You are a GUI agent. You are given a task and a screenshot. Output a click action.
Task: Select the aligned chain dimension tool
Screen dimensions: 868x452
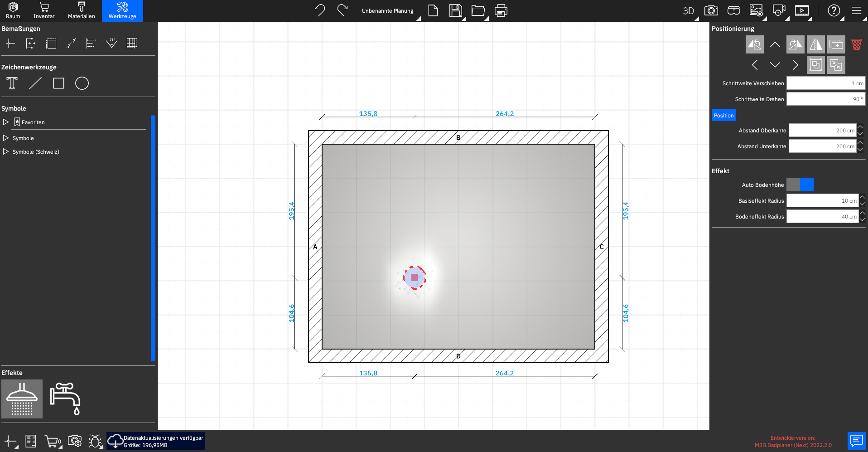[x=91, y=43]
